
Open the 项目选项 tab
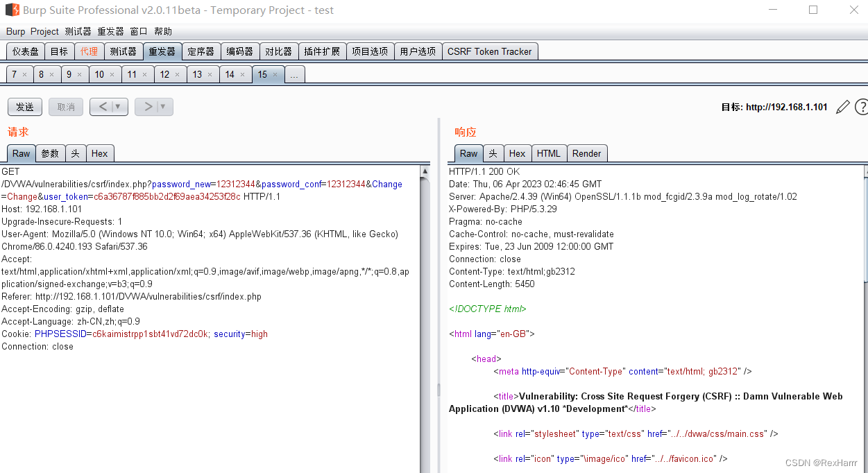(x=370, y=51)
